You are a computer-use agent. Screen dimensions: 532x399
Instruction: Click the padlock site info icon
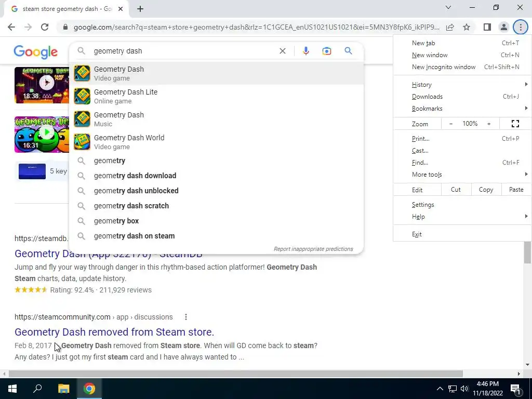click(x=65, y=27)
